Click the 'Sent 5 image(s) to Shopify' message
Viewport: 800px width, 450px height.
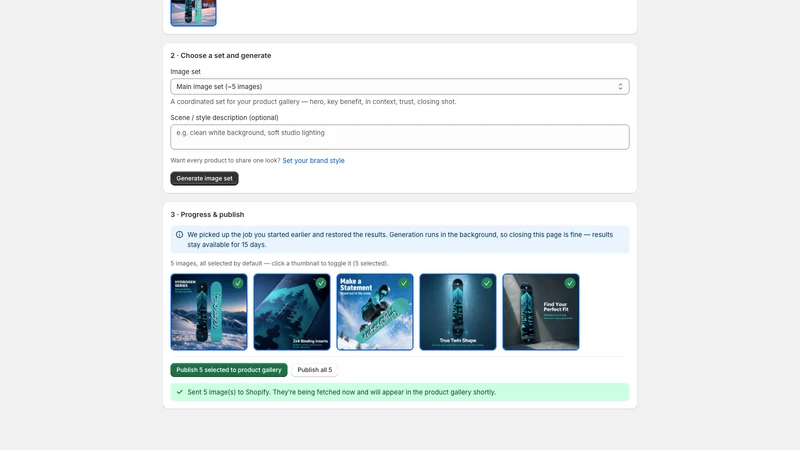tap(341, 392)
